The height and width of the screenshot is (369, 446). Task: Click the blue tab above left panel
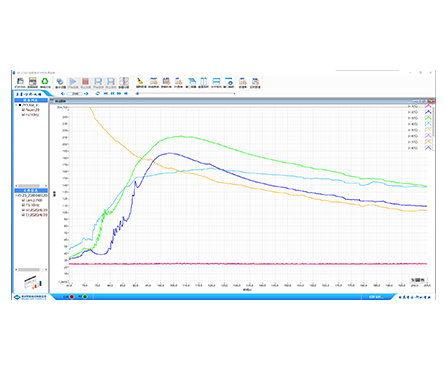tap(29, 94)
